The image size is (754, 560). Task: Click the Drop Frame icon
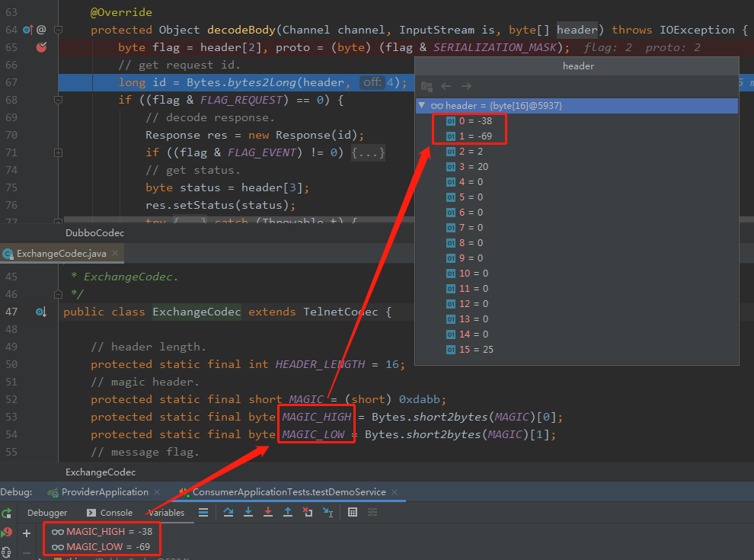pyautogui.click(x=308, y=512)
